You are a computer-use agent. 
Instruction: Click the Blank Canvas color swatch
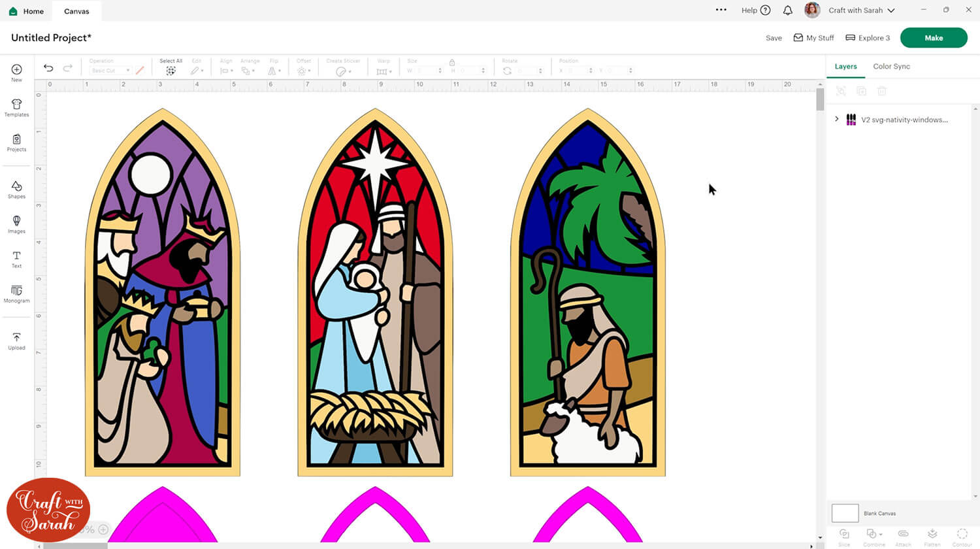pyautogui.click(x=845, y=513)
